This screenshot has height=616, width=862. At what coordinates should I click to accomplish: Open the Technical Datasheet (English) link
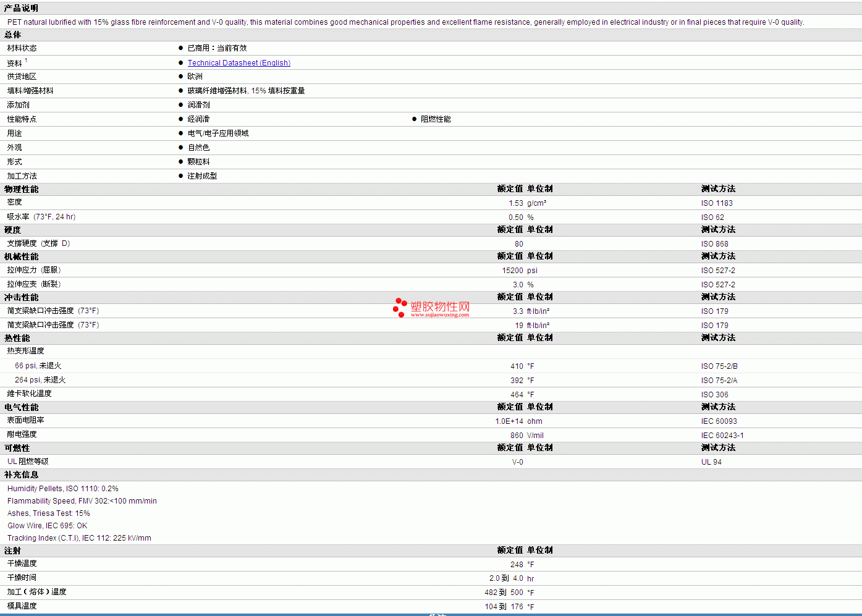(x=239, y=63)
